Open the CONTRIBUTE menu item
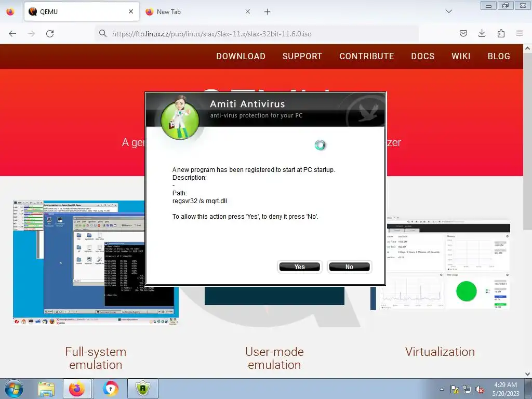The height and width of the screenshot is (399, 532). click(367, 56)
